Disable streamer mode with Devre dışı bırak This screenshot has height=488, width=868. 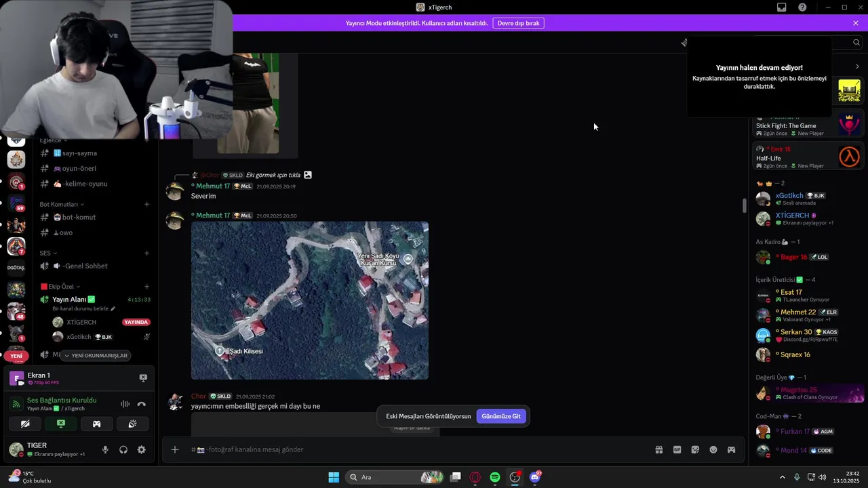(x=519, y=23)
